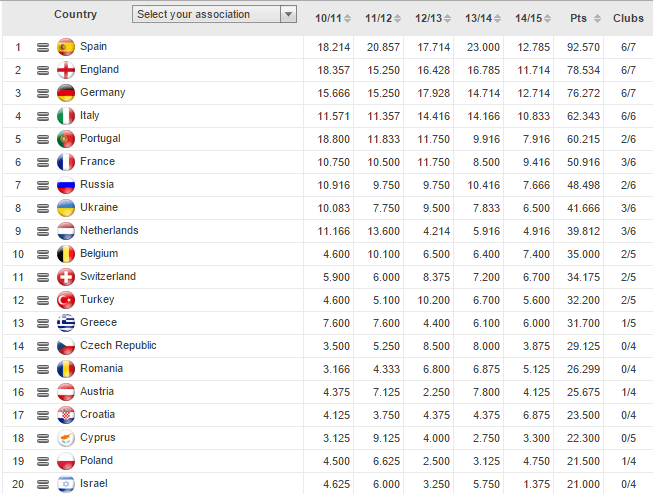Open the Netherlands country link

tap(109, 230)
